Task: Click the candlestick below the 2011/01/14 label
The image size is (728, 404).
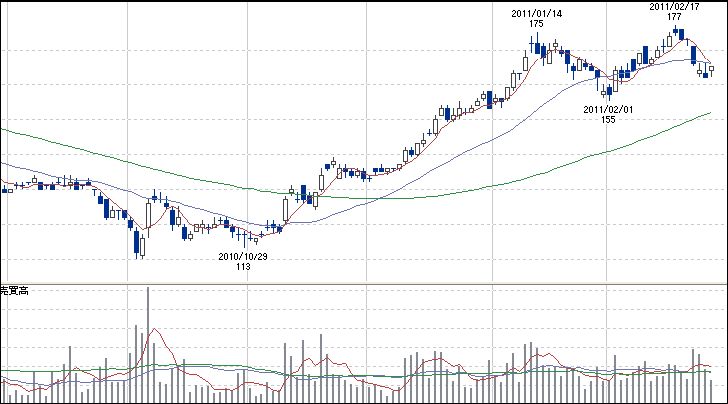Action: pos(536,46)
